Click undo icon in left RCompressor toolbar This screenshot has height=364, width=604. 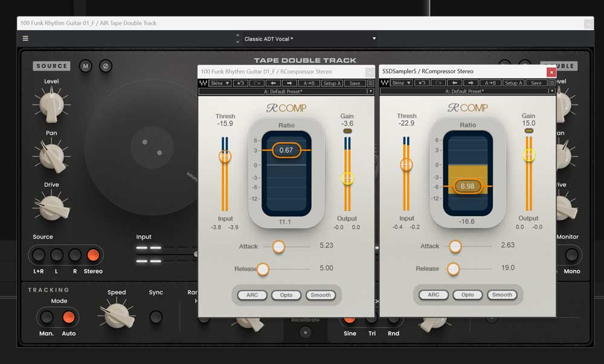pyautogui.click(x=241, y=83)
